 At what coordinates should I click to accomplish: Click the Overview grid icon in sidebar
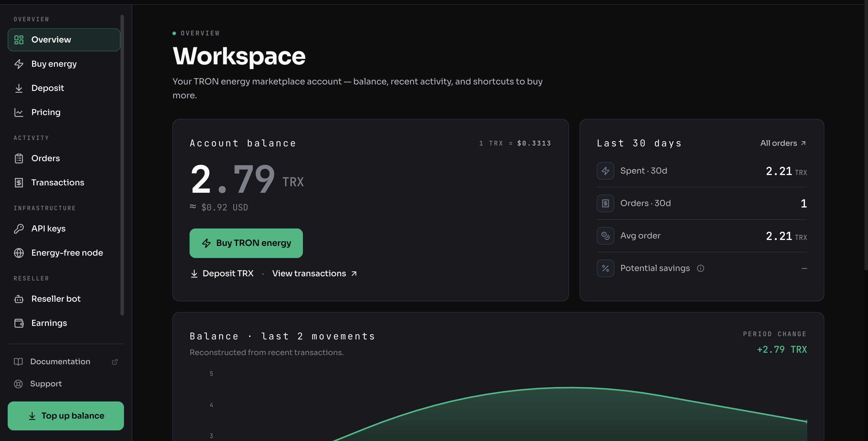(19, 40)
